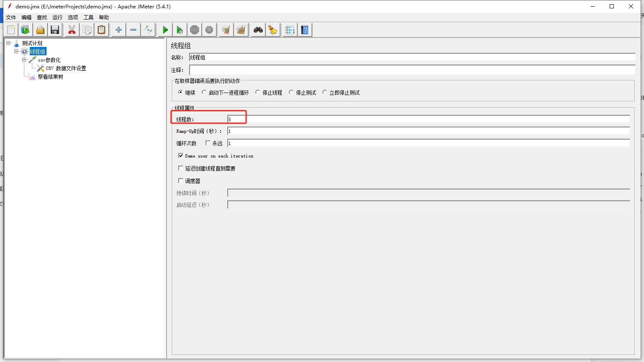Image resolution: width=644 pixels, height=362 pixels.
Task: Collapse the 测试计划 tree expander
Action: tap(8, 43)
